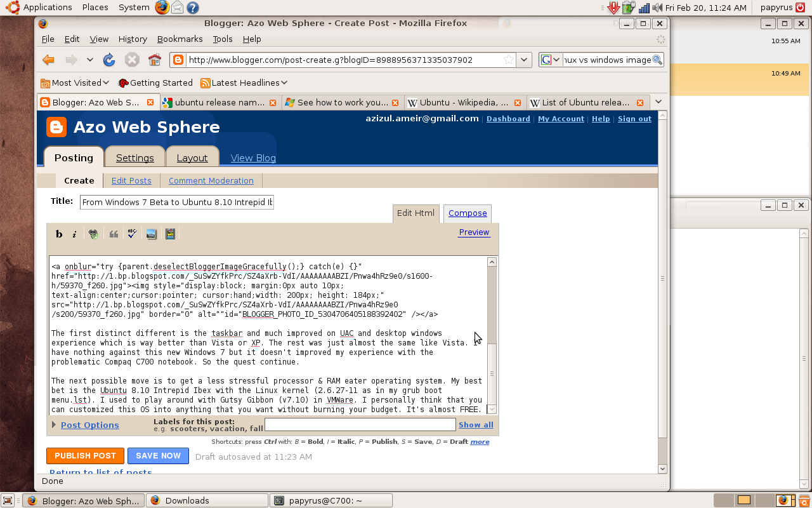Open the Add Image tool
Viewport: 812px width, 508px height.
tap(151, 234)
